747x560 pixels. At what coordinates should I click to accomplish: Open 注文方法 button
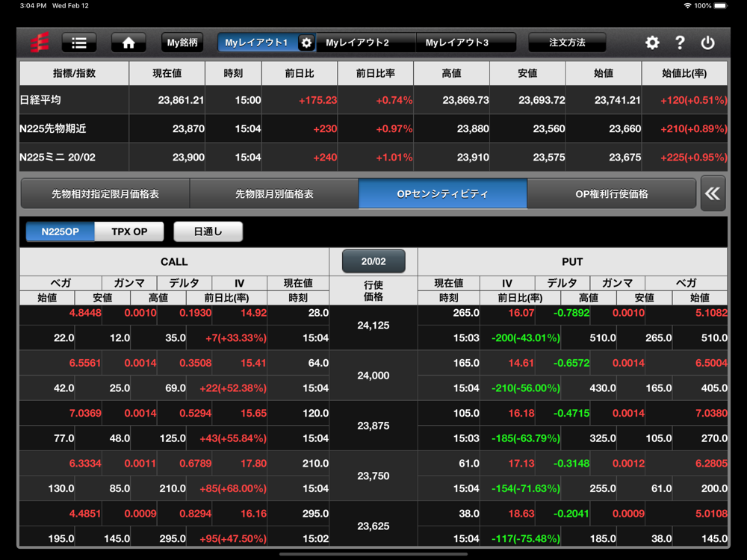(567, 43)
